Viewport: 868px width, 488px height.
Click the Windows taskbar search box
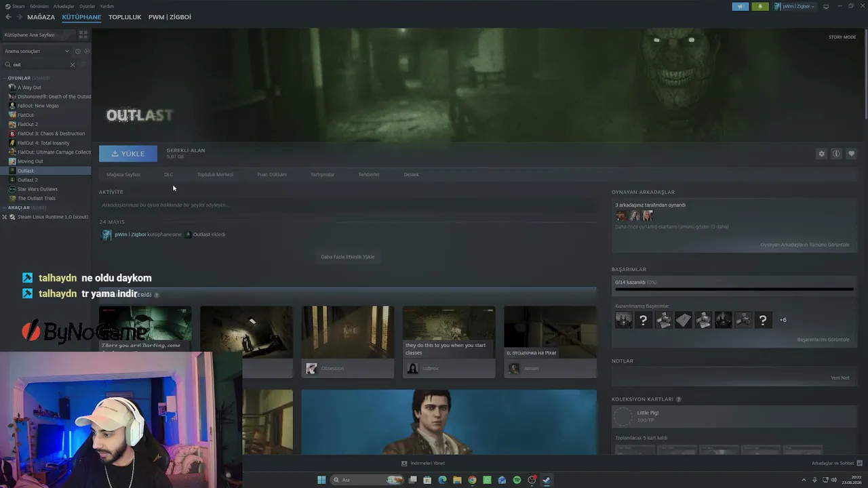(366, 480)
